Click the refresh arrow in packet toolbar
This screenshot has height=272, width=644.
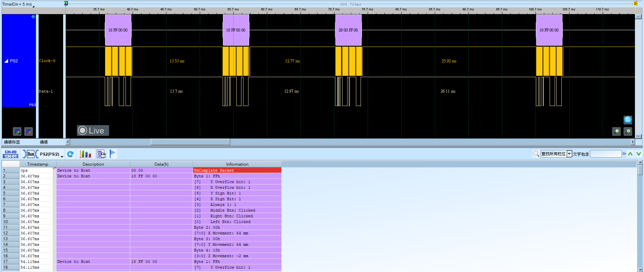point(70,154)
